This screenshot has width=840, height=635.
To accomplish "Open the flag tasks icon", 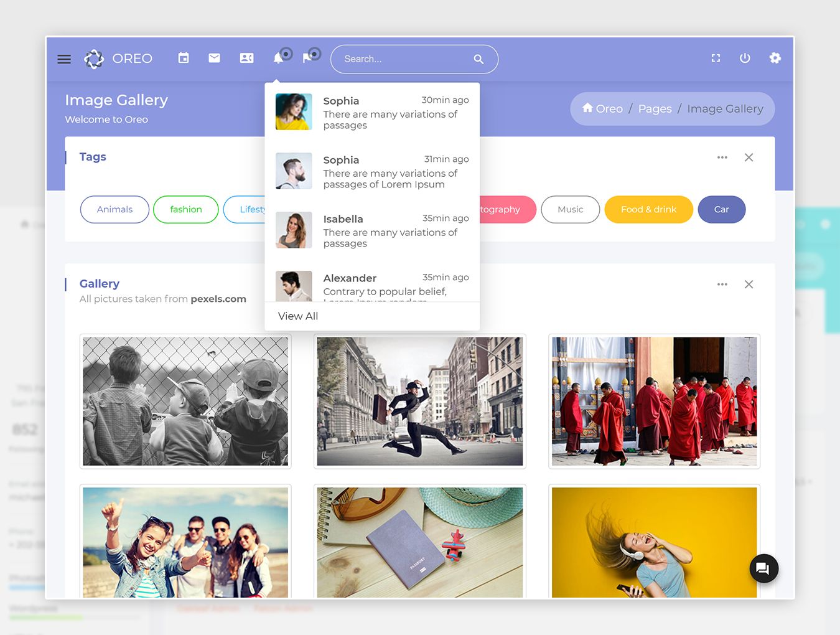I will pos(307,58).
